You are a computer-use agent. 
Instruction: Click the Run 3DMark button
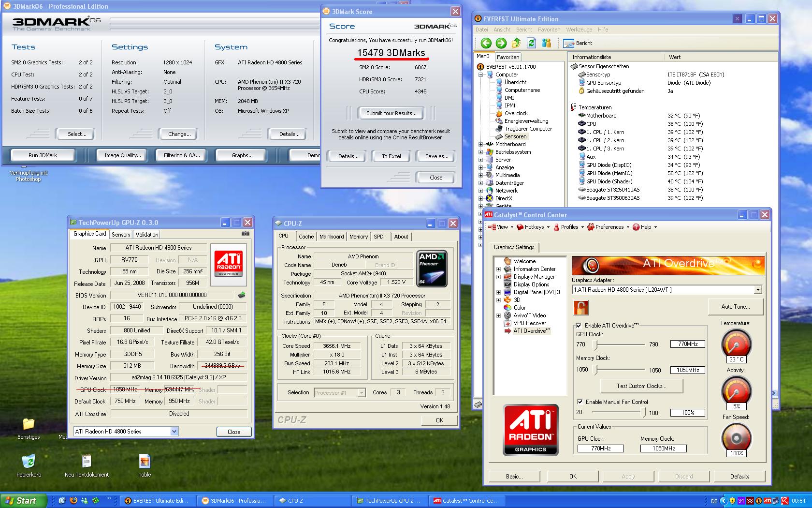43,155
